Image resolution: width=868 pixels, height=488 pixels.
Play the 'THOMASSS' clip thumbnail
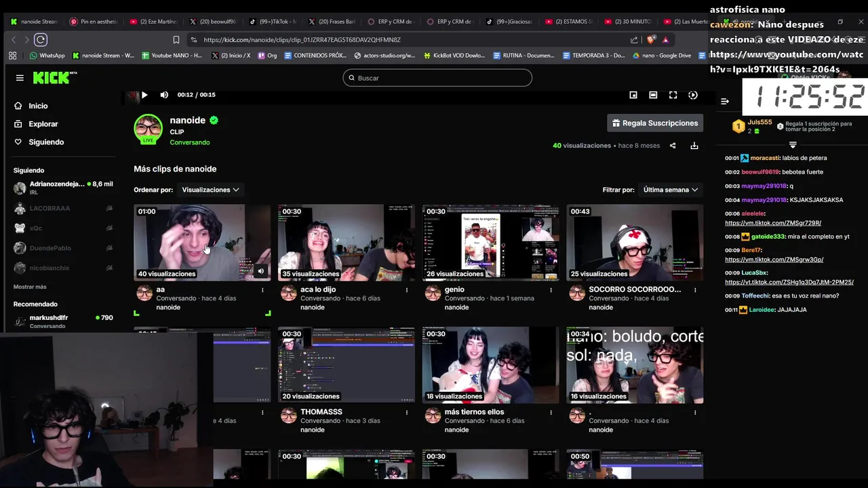point(347,365)
